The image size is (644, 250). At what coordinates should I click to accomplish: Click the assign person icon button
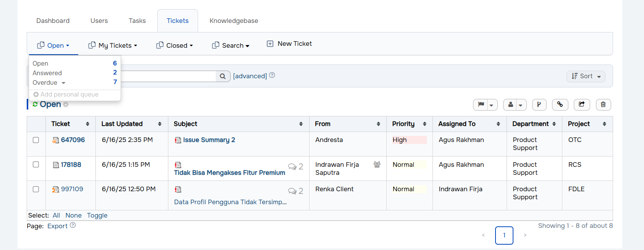(511, 105)
